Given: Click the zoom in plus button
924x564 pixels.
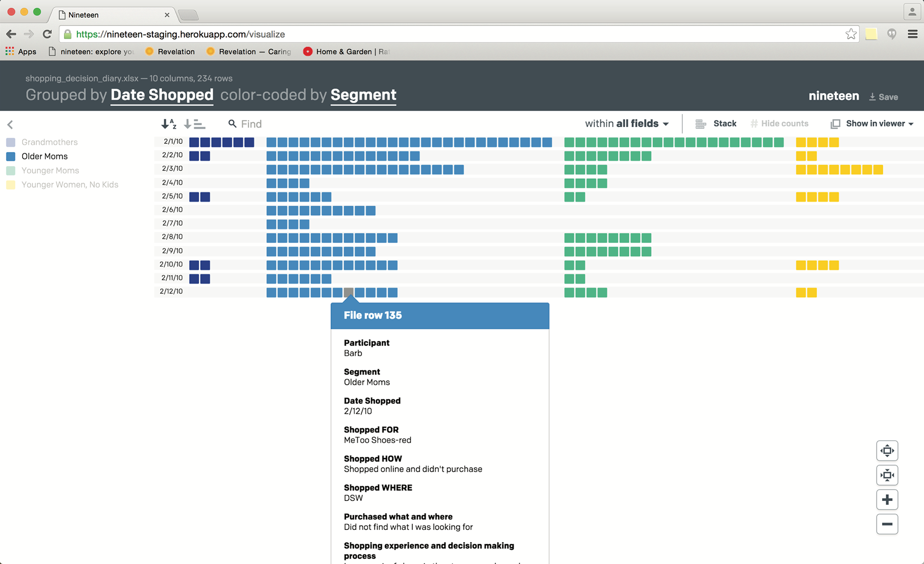Looking at the screenshot, I should [887, 500].
